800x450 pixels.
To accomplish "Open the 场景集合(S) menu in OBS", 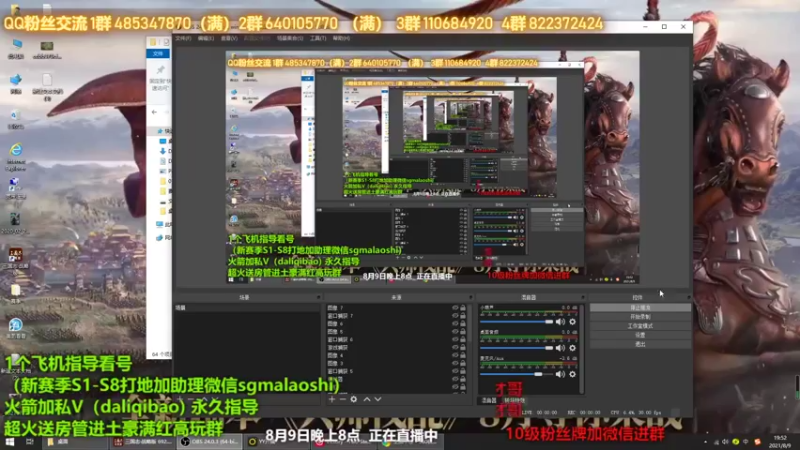I will click(290, 38).
